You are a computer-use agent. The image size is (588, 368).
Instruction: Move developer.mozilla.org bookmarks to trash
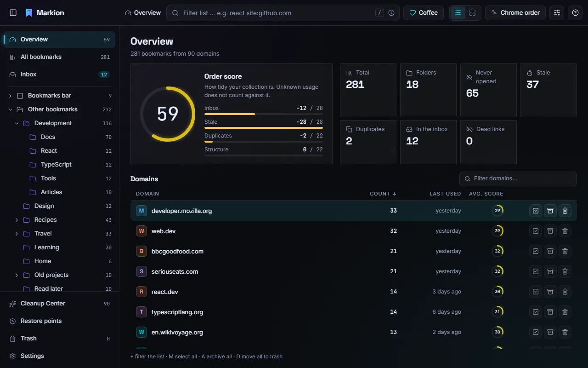pos(565,211)
